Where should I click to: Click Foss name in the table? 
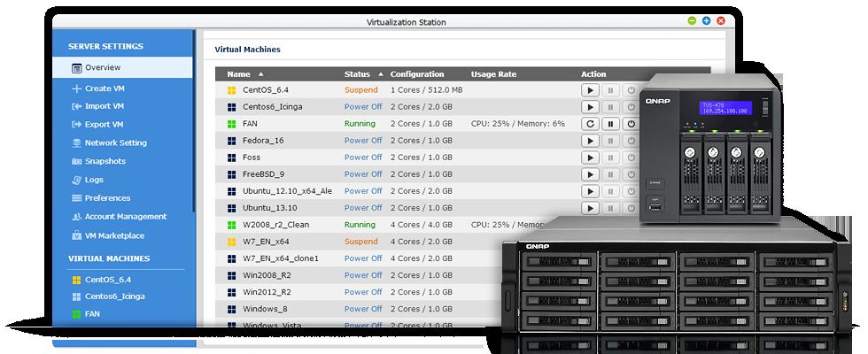pyautogui.click(x=252, y=158)
